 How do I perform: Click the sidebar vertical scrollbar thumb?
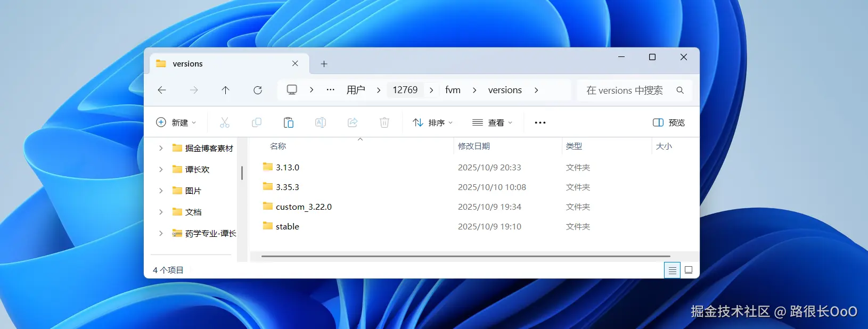click(242, 172)
